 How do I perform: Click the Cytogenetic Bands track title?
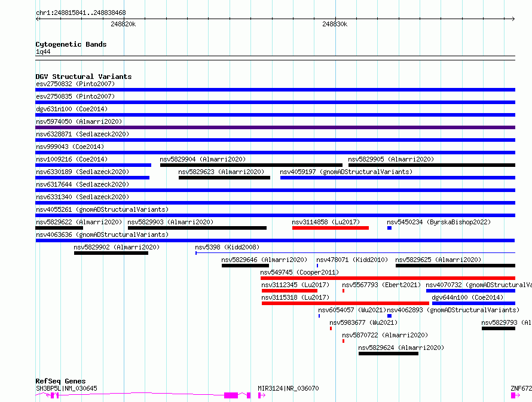(71, 44)
